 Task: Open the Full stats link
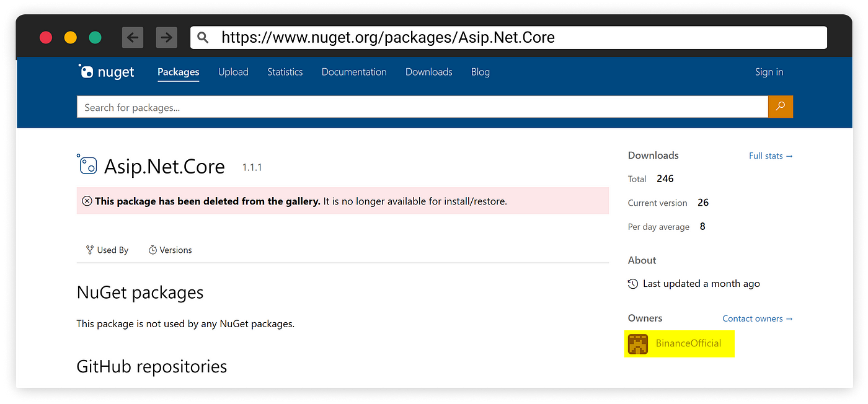point(771,156)
